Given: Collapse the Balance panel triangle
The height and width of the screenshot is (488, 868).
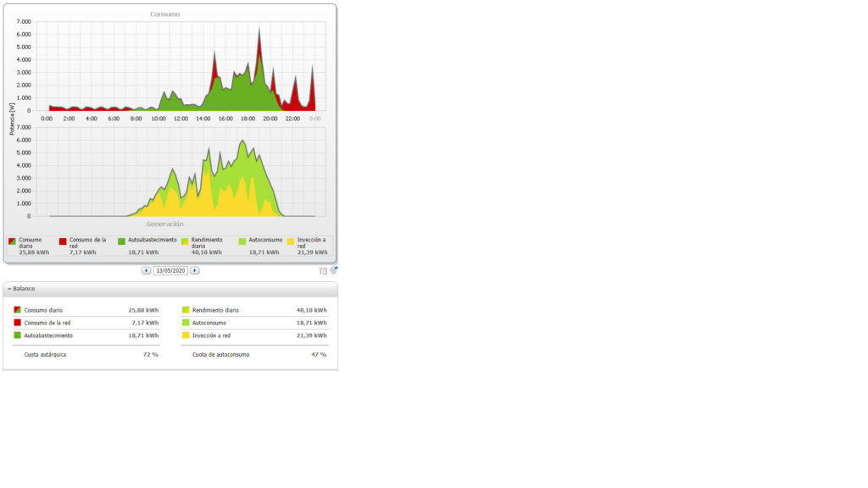Looking at the screenshot, I should [9, 289].
